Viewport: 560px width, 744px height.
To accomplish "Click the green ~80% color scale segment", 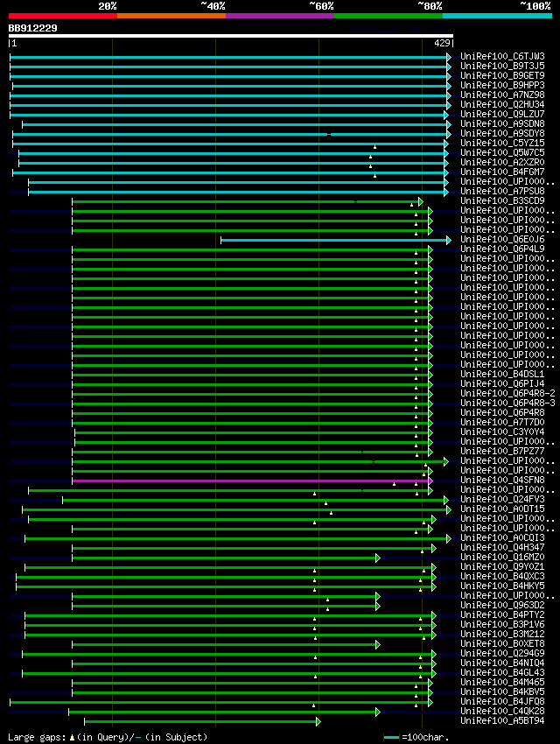I will 388,16.
